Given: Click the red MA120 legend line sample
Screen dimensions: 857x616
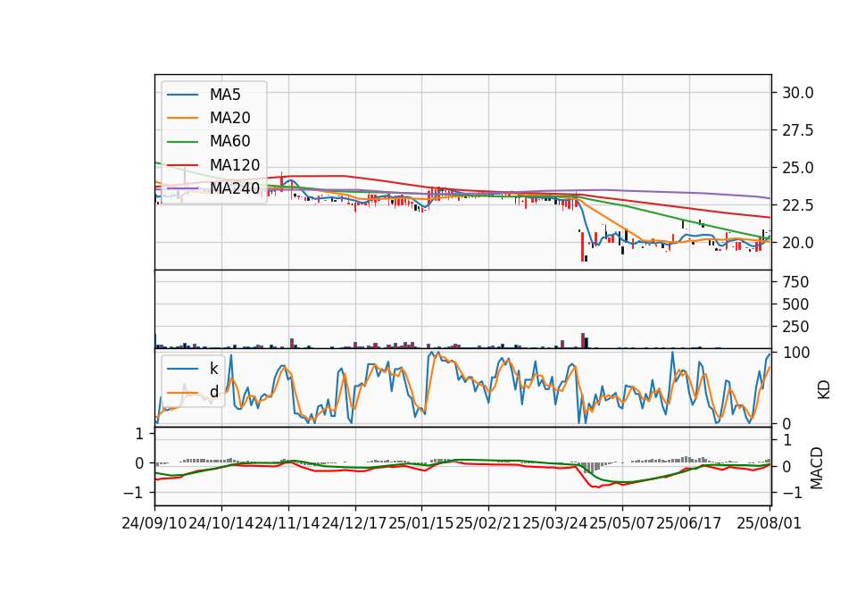Looking at the screenshot, I should pyautogui.click(x=182, y=165).
